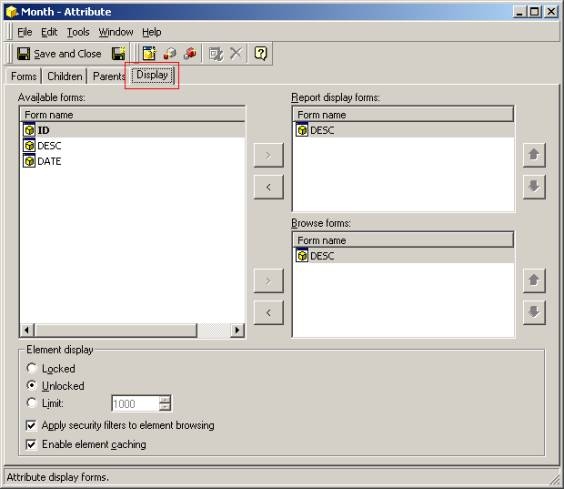Remove form from Browse forms with < button
This screenshot has height=489, width=564.
(x=268, y=312)
